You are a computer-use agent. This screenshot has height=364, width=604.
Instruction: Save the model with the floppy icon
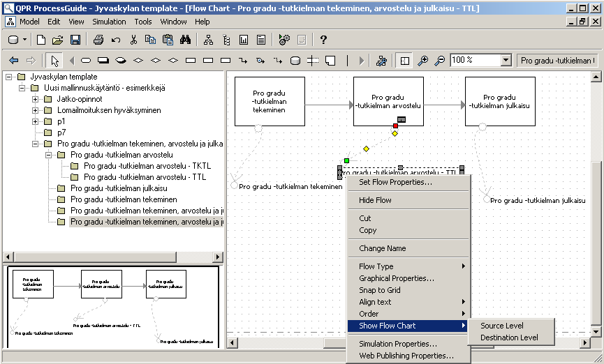tap(75, 40)
